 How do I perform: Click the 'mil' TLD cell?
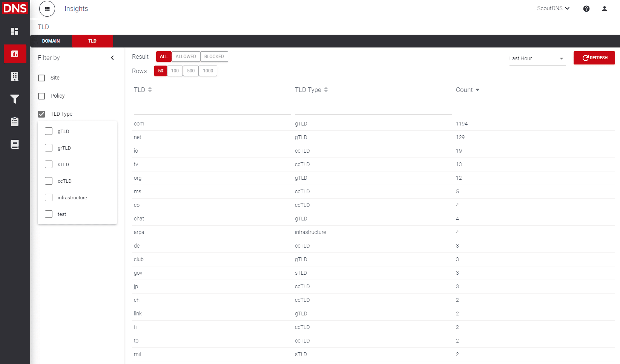(137, 355)
